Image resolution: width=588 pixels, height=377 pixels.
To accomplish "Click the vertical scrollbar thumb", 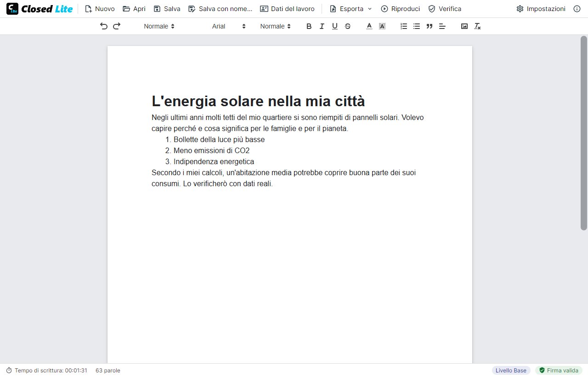I will [584, 132].
